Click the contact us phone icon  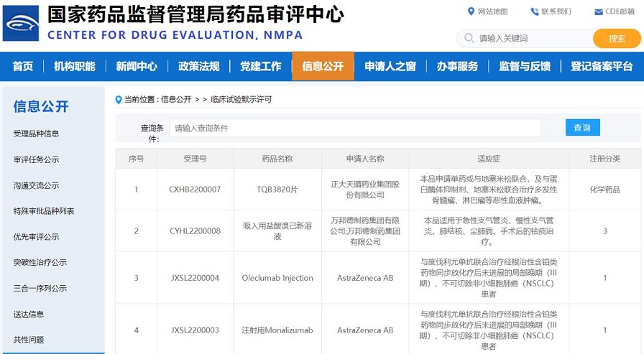point(534,11)
